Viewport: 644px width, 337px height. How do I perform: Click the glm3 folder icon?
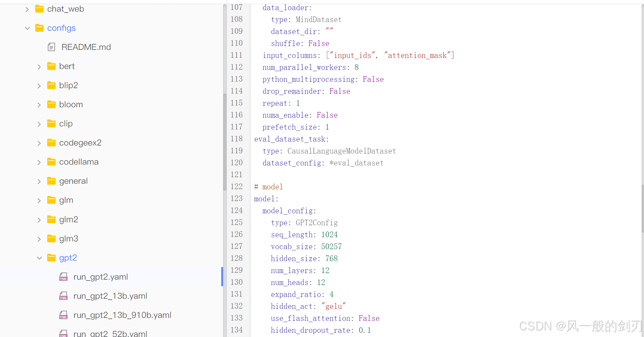(x=51, y=239)
